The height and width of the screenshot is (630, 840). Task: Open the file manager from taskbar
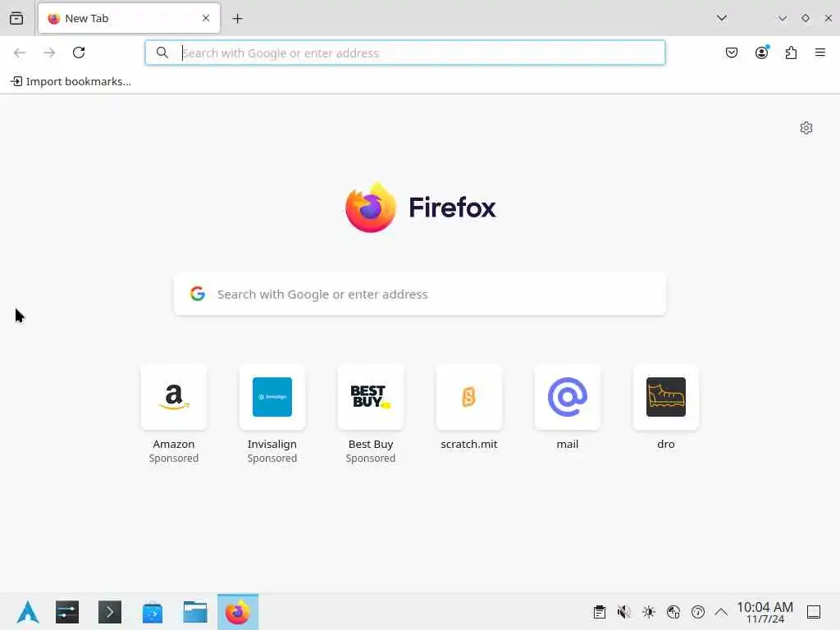[195, 612]
